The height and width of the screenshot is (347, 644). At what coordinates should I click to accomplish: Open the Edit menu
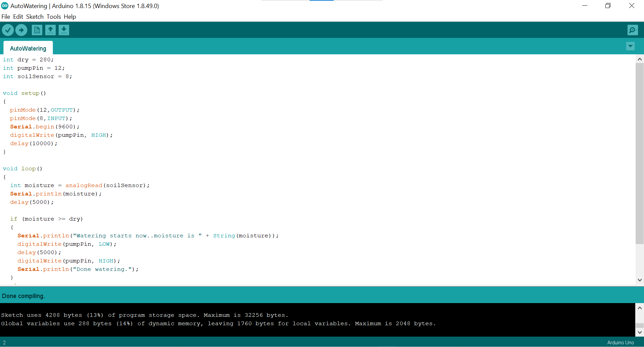click(18, 17)
